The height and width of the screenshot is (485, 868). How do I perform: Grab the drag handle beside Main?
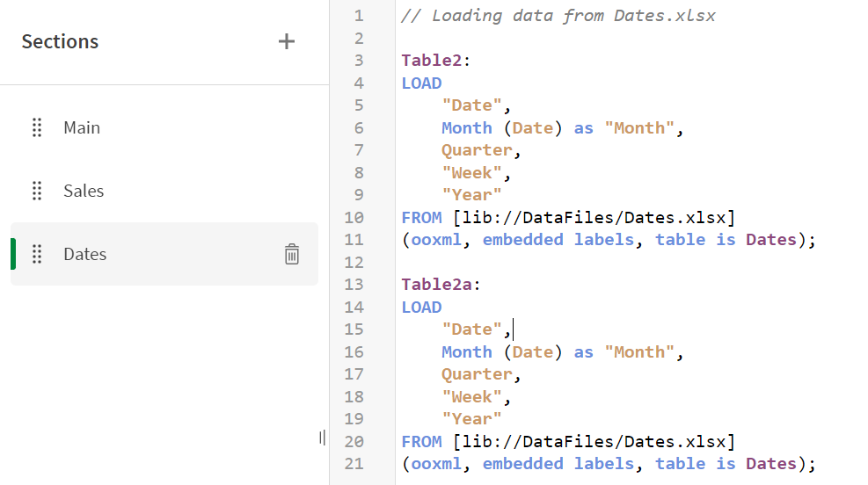(x=37, y=127)
